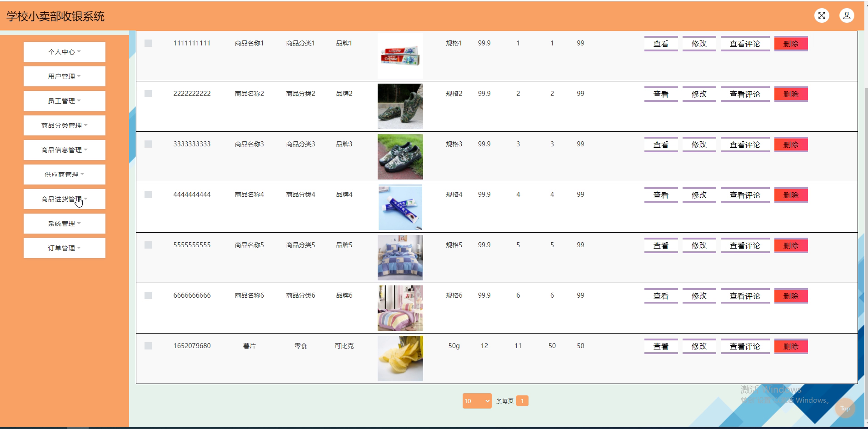The image size is (868, 429).
Task: Click the 商品名称4 blue toothpaste thumbnail
Action: (400, 207)
